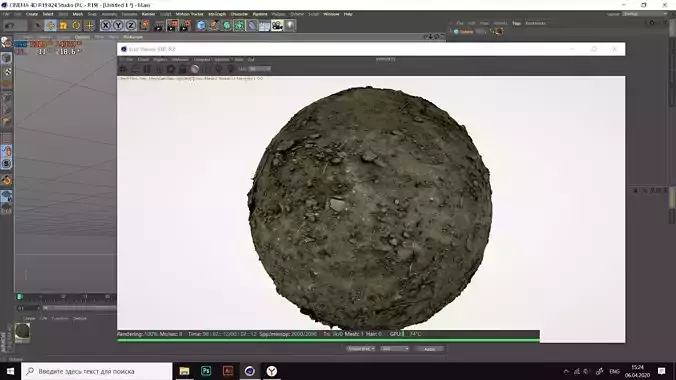This screenshot has height=380, width=676.
Task: Click Send scene and restart render icon
Action: click(123, 69)
